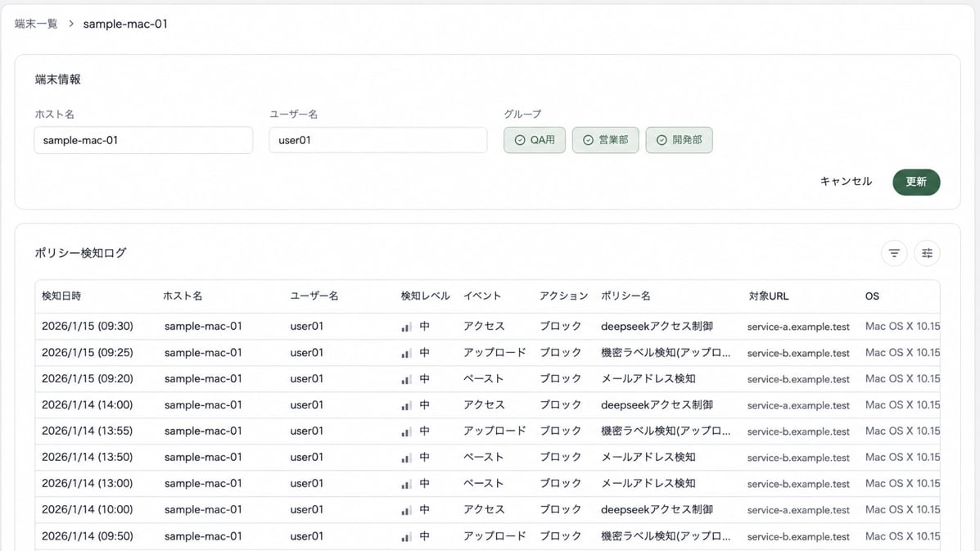The height and width of the screenshot is (551, 980).
Task: Click ブロック action in 13:00 row
Action: point(561,484)
